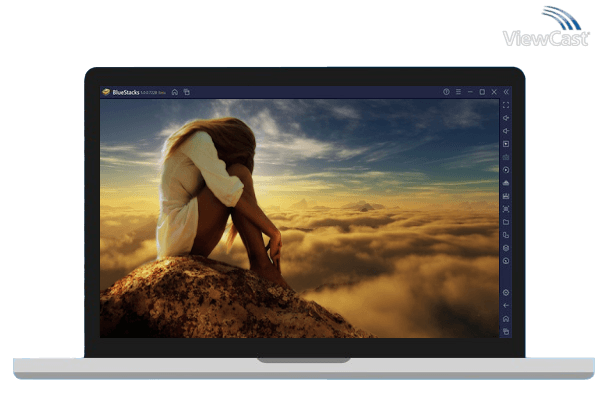Click the lock cursor sidebar icon
This screenshot has height=414, width=602.
click(x=506, y=144)
